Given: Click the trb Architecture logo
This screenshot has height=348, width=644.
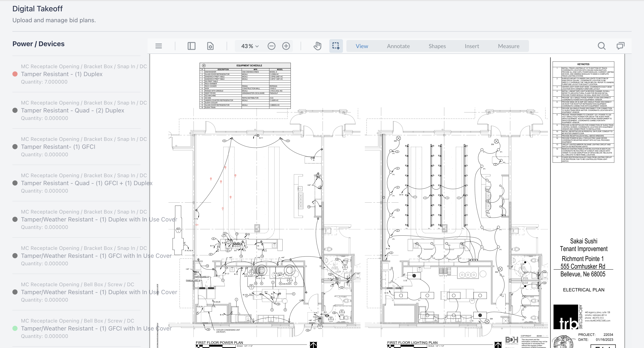Looking at the screenshot, I should [568, 317].
